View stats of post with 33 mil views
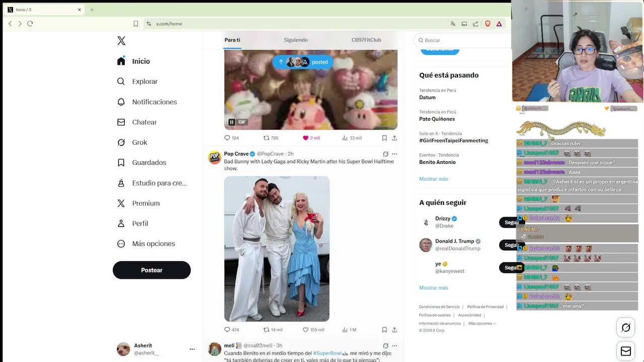The image size is (644, 362). click(x=352, y=138)
